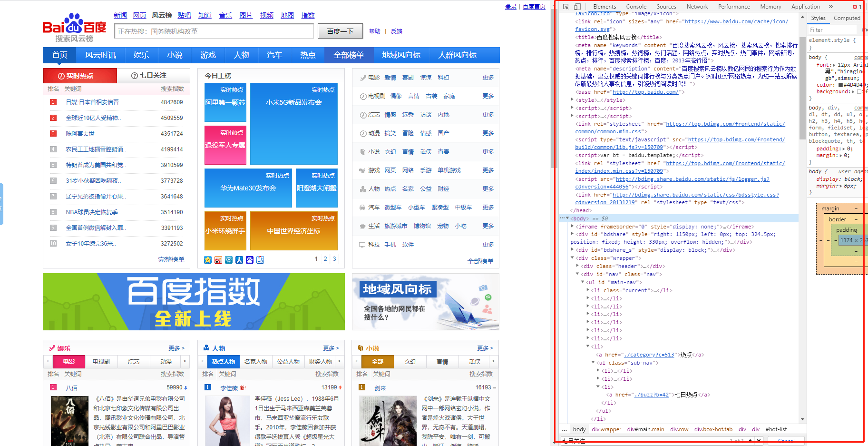Collapse the div id="nav" node

(x=578, y=274)
